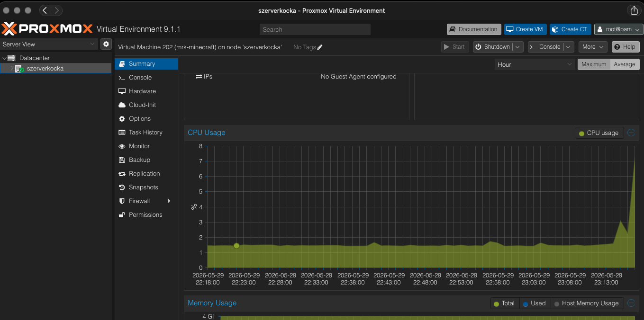Click the 'No Guest Agent configured' text
The height and width of the screenshot is (320, 644).
[x=359, y=76]
